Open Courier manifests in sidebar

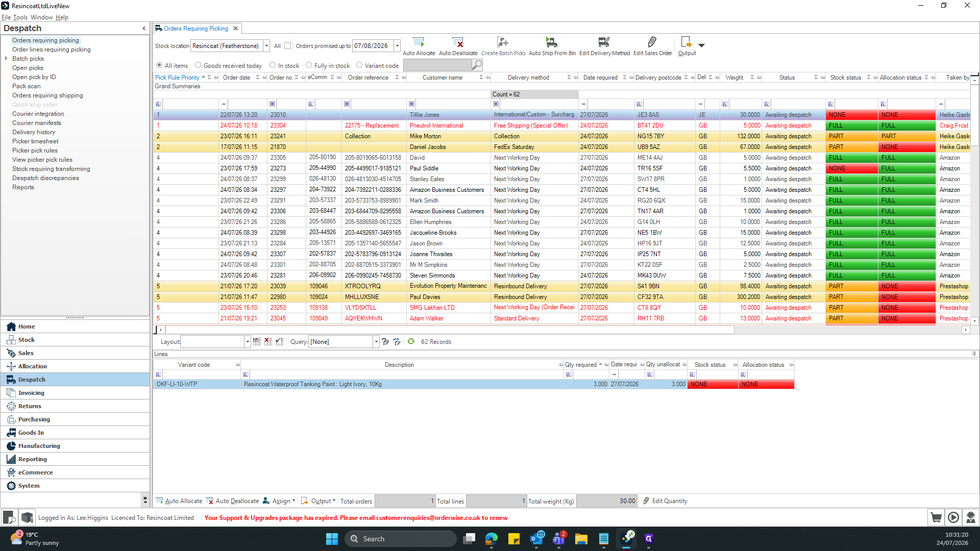click(37, 123)
